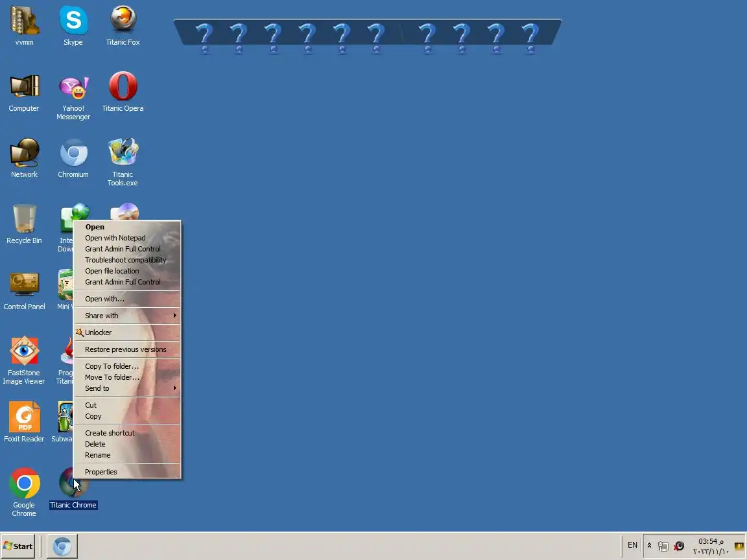Click the Titanic Chrome label text
Image resolution: width=747 pixels, height=560 pixels.
(73, 506)
